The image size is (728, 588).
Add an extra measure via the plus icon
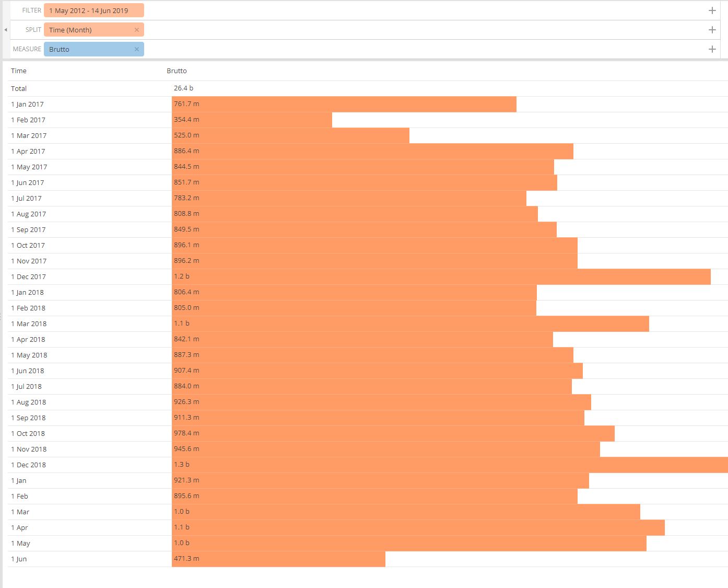[x=712, y=49]
